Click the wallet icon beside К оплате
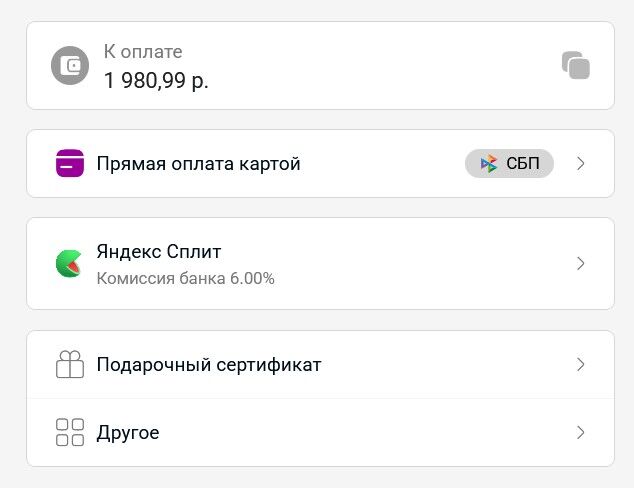Screen dimensions: 634x488 [x=70, y=66]
